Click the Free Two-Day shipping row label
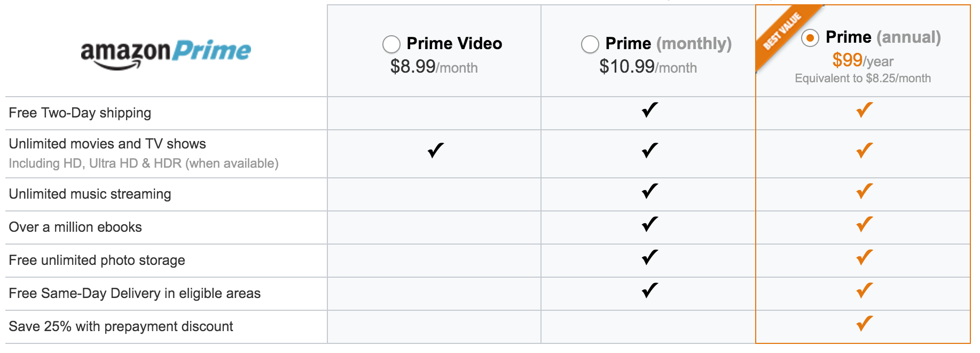Viewport: 980px width, 353px height. point(80,113)
